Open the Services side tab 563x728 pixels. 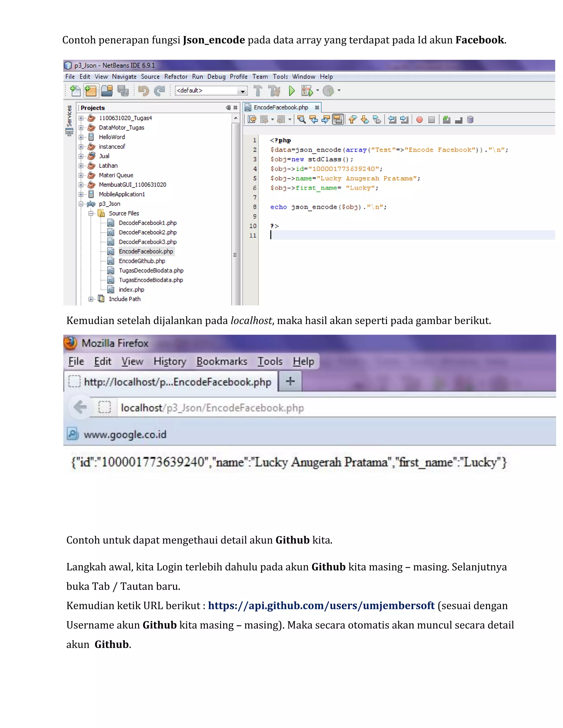[69, 120]
